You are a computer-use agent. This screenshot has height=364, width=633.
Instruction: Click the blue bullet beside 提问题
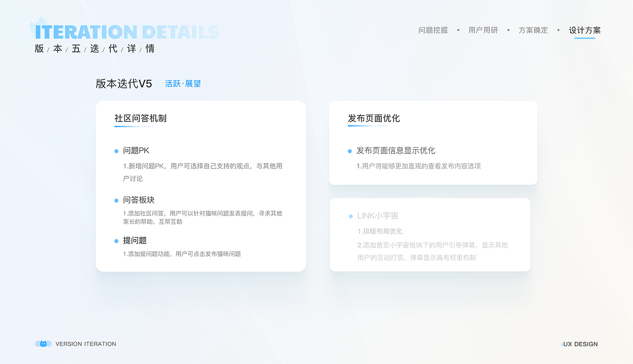pyautogui.click(x=117, y=241)
